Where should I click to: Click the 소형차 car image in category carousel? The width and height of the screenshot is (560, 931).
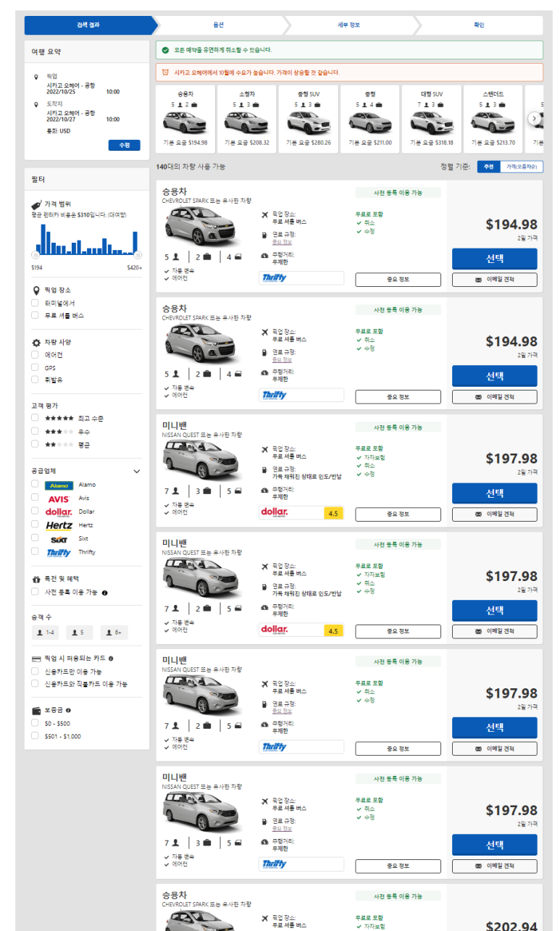pos(247,121)
